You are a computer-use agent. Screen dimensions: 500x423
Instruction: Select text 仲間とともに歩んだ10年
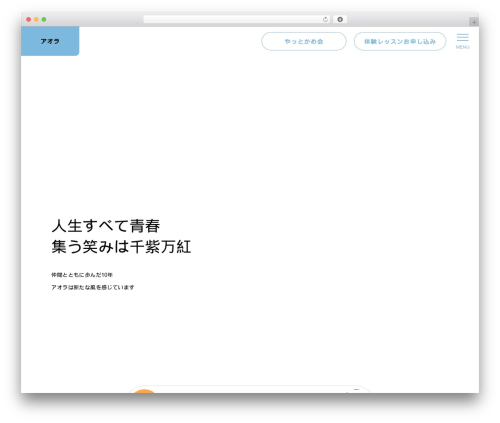[82, 275]
